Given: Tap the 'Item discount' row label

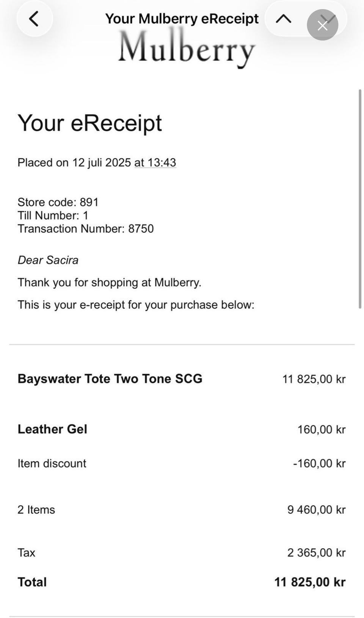Looking at the screenshot, I should (x=52, y=463).
